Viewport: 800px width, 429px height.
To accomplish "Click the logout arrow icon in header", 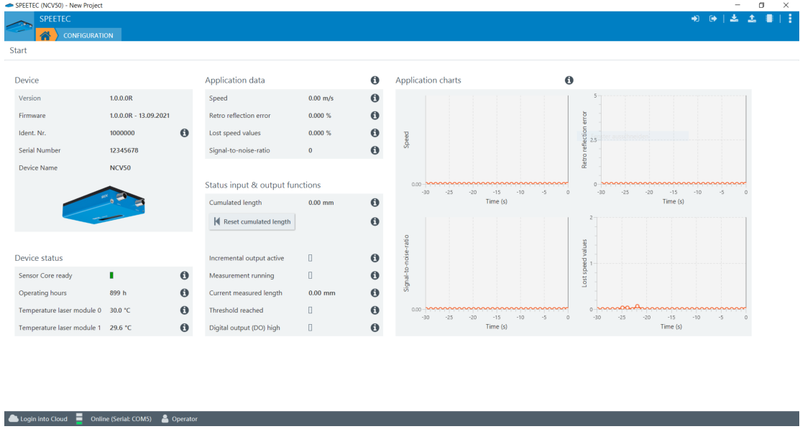I will [x=713, y=19].
